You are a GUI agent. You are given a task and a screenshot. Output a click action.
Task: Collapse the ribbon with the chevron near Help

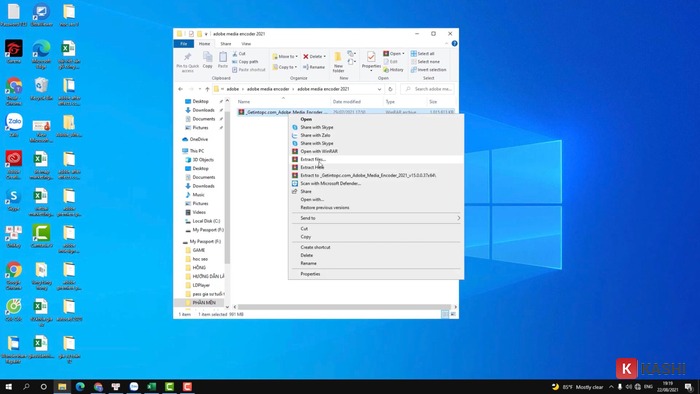447,43
